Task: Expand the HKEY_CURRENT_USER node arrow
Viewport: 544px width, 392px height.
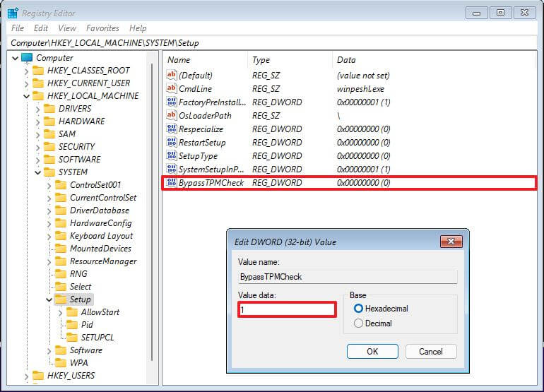Action: [26, 83]
